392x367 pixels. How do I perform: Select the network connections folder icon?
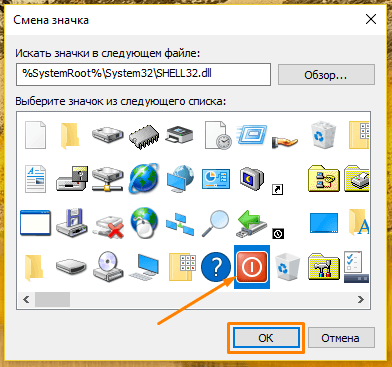pos(324,178)
